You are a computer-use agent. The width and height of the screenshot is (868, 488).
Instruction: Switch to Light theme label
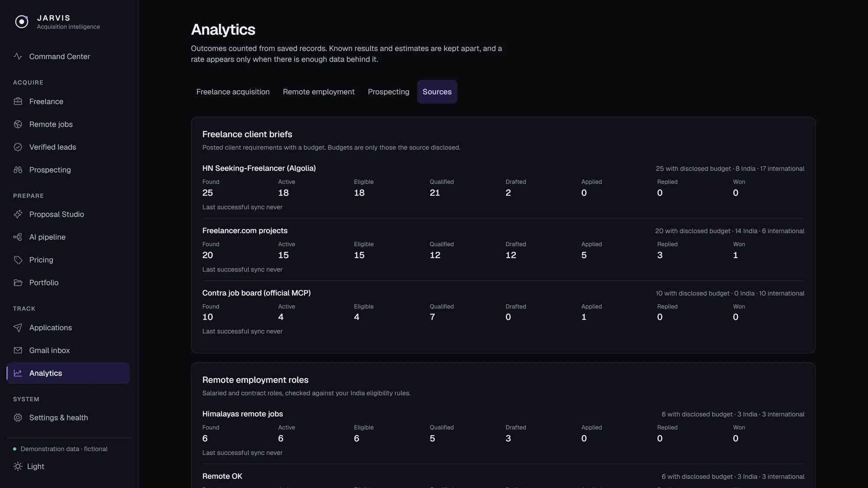pos(36,466)
